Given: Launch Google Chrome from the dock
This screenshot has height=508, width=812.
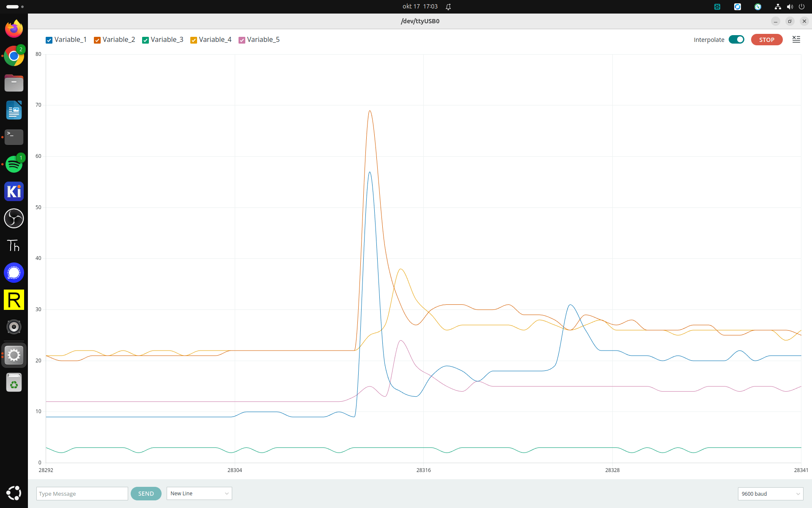Looking at the screenshot, I should [x=14, y=56].
